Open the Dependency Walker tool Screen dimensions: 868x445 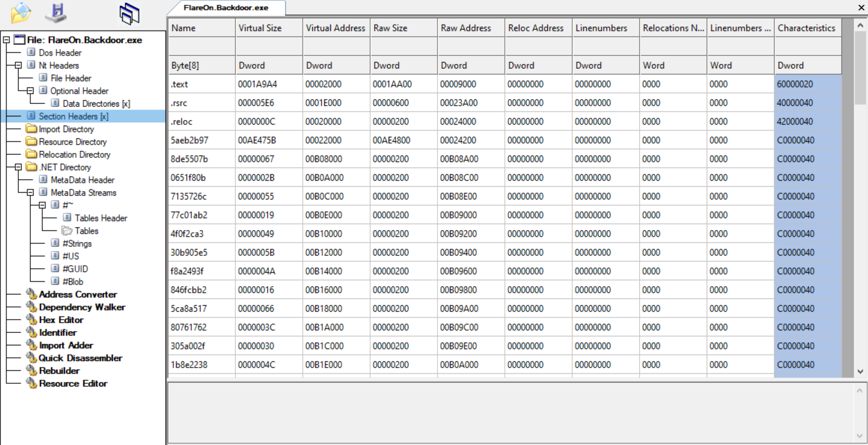pos(82,307)
